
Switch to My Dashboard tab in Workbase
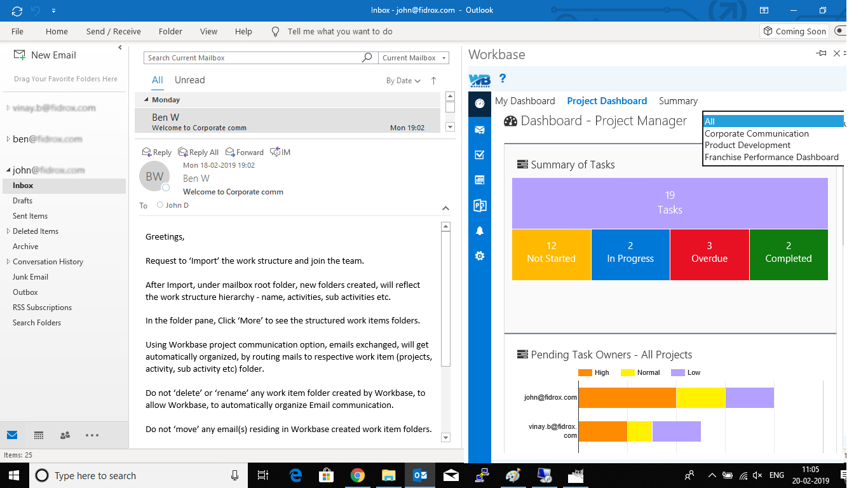coord(525,101)
